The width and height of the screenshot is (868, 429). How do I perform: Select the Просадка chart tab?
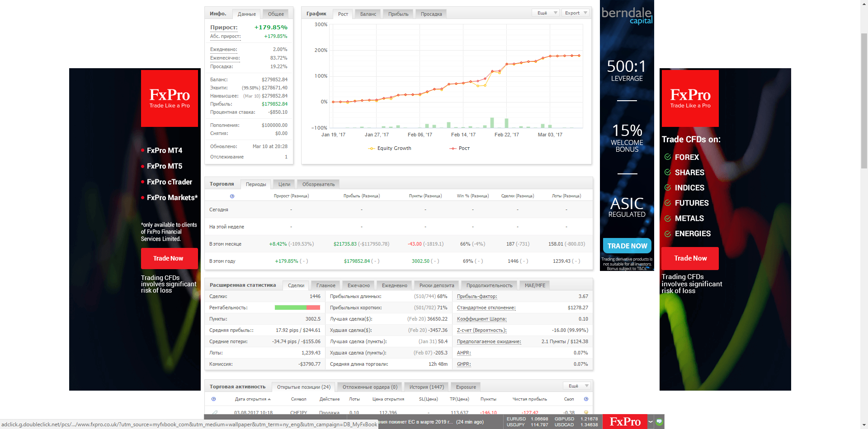tap(431, 14)
